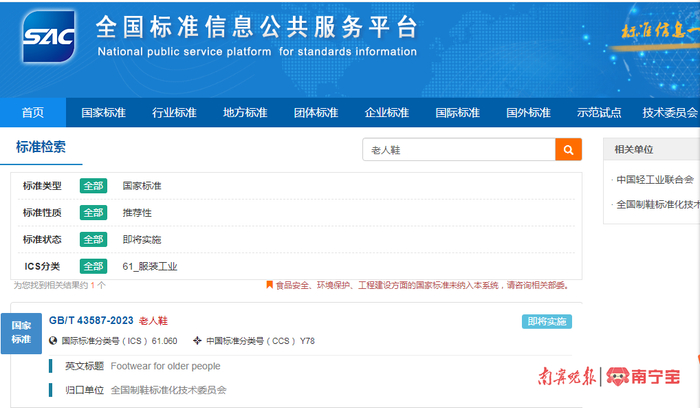Click the orange search magnifier button
The image size is (700, 408).
(568, 150)
